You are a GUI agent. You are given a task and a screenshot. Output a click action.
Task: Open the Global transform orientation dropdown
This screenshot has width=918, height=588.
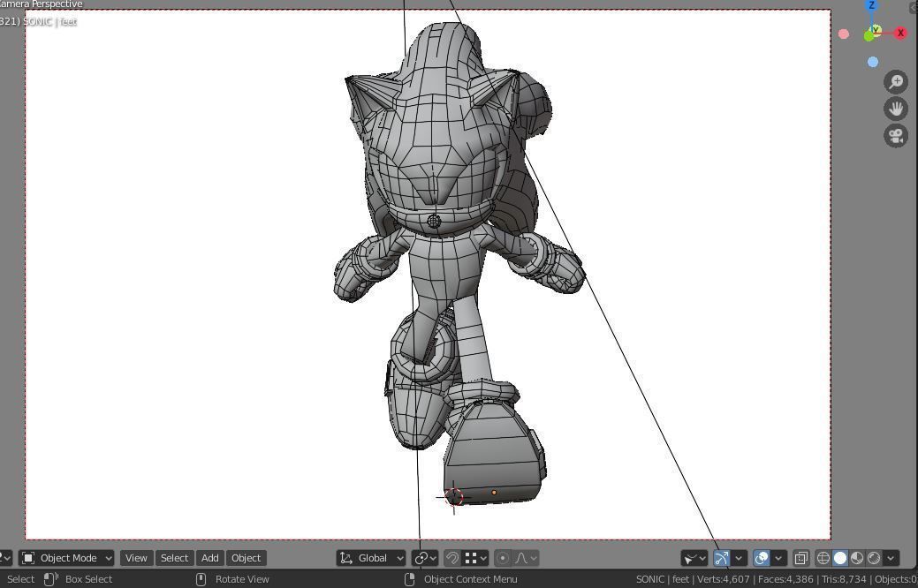371,557
